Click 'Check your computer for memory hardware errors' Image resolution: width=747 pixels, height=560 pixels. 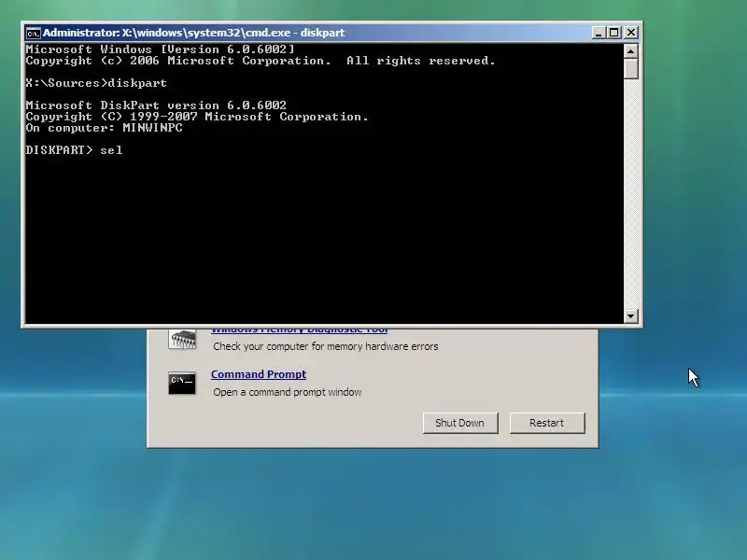pos(325,346)
